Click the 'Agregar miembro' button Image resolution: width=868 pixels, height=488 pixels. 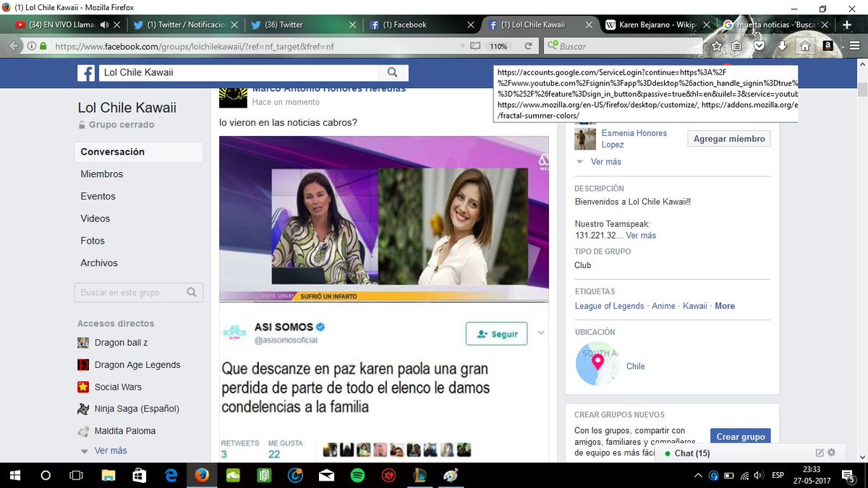click(x=729, y=139)
